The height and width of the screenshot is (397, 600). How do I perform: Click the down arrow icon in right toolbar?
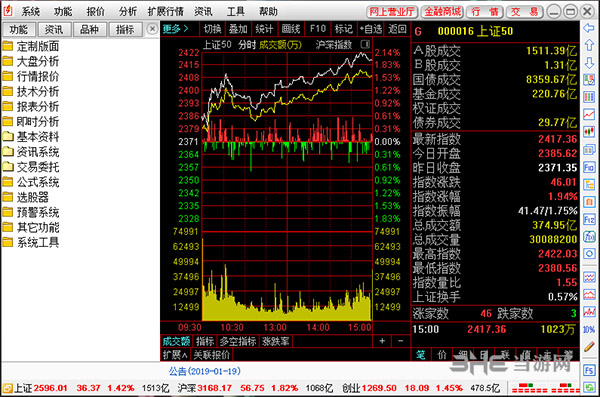[589, 62]
